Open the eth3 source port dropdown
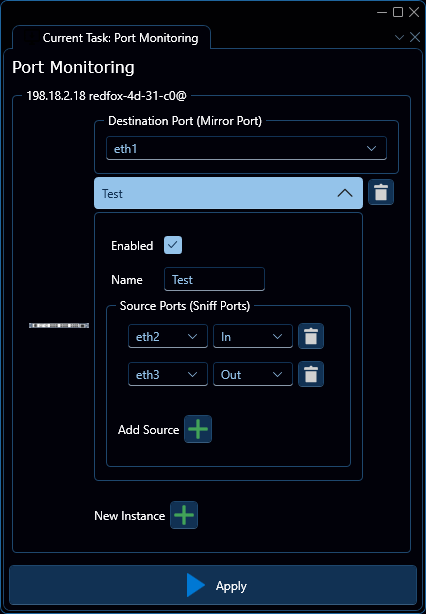426x614 pixels. pyautogui.click(x=168, y=374)
